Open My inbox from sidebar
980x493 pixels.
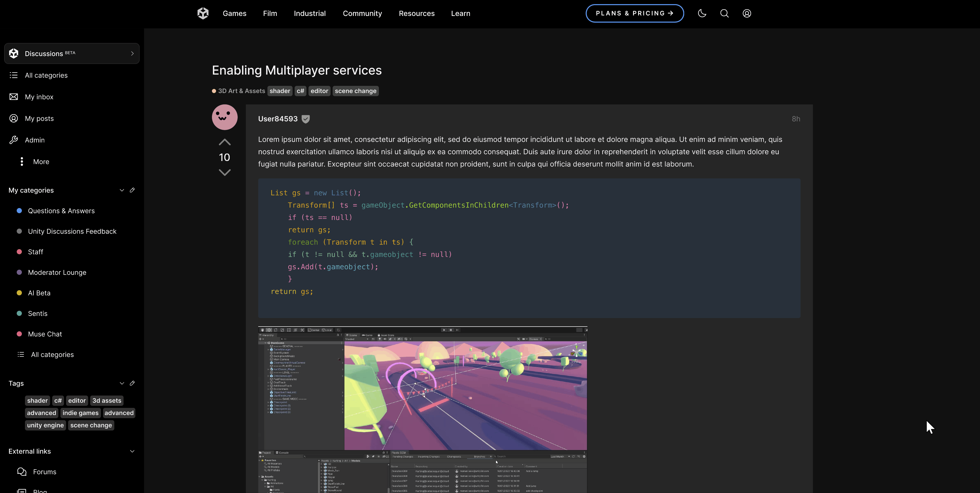point(39,97)
